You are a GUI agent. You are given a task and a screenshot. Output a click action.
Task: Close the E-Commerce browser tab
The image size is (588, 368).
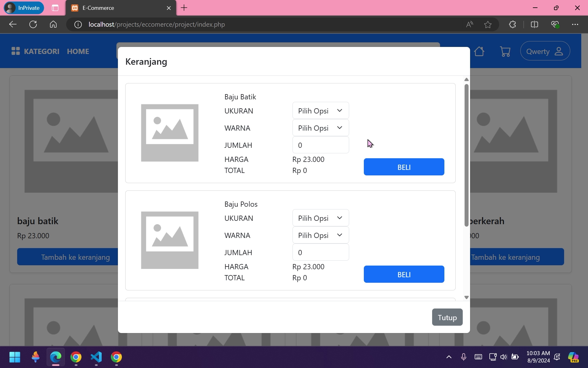click(169, 8)
